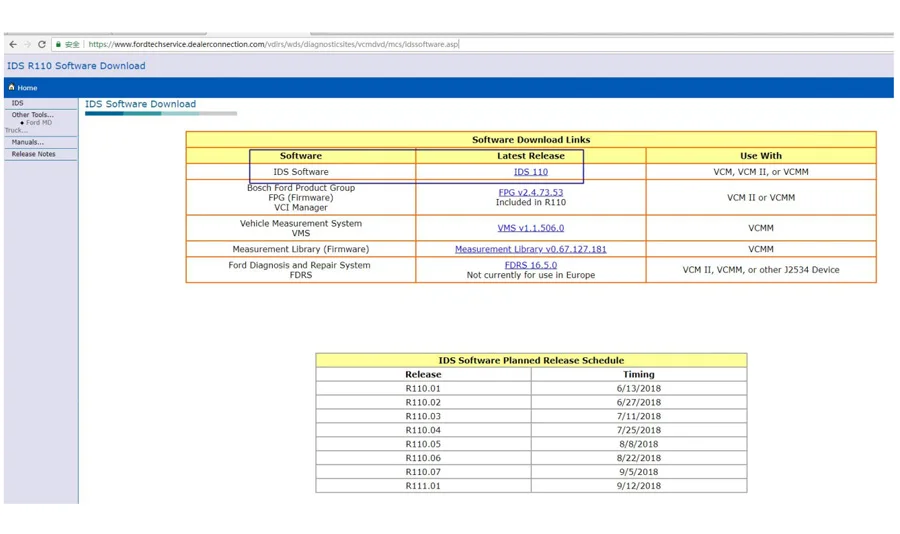
Task: Click the R110.06 release cell
Action: point(423,458)
